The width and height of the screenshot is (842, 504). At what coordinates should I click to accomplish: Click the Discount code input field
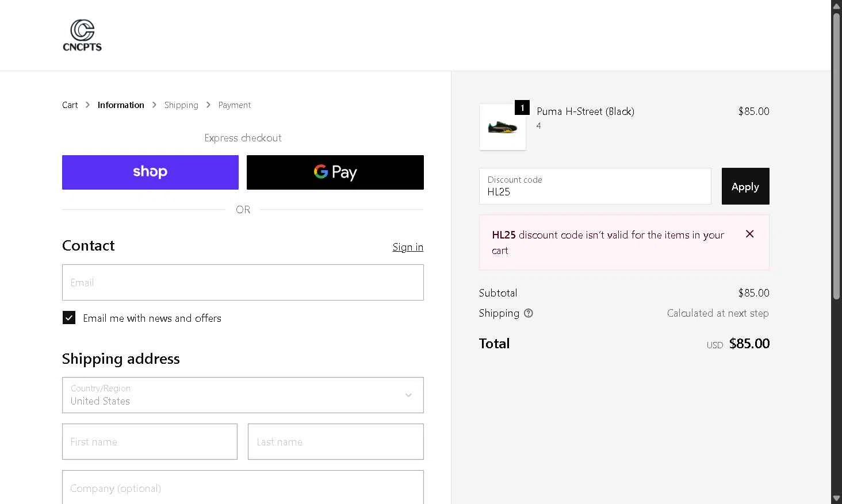pos(595,186)
